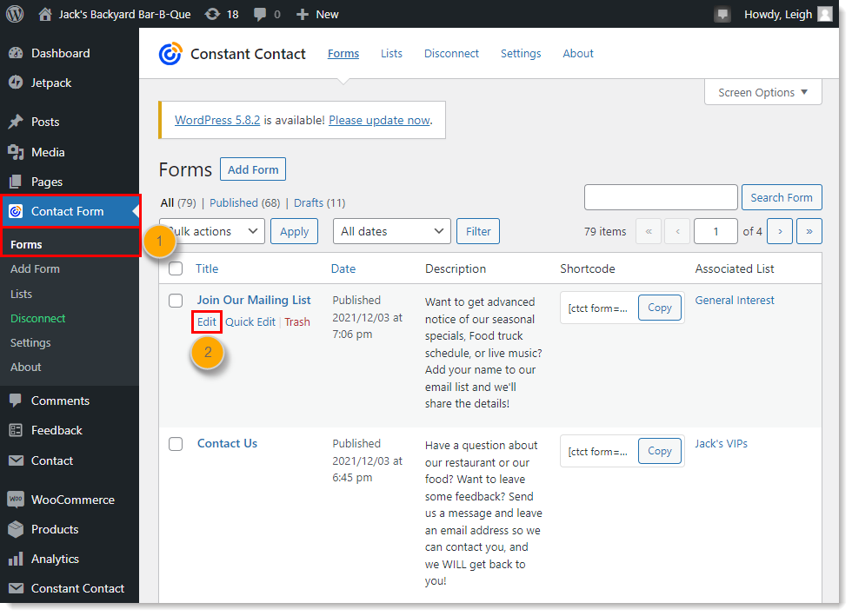Click the Contact Us shortcode field
This screenshot has height=616, width=852.
[598, 452]
